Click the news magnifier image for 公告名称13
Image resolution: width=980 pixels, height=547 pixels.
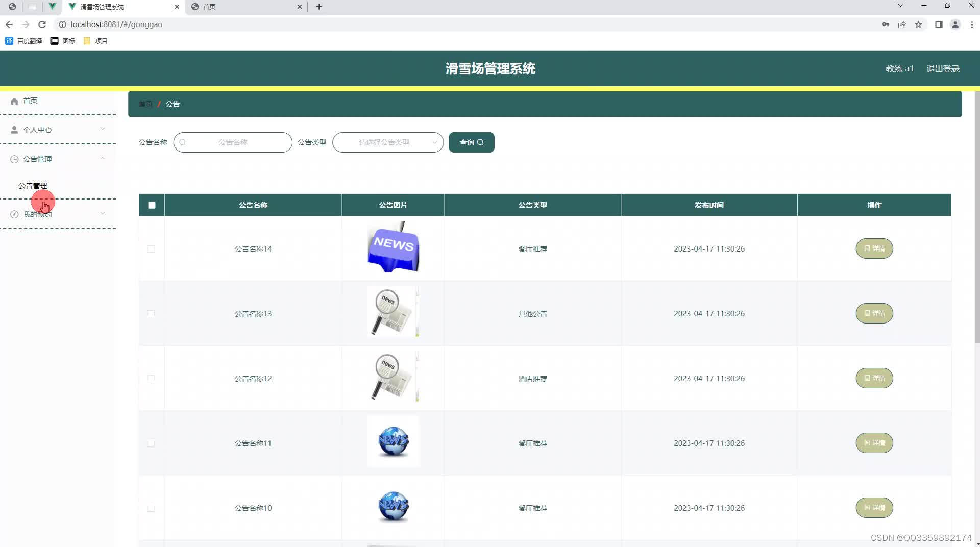point(393,312)
